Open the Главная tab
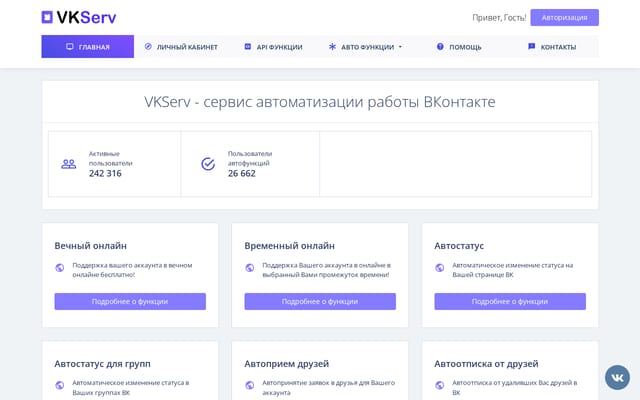The width and height of the screenshot is (640, 400). click(87, 47)
